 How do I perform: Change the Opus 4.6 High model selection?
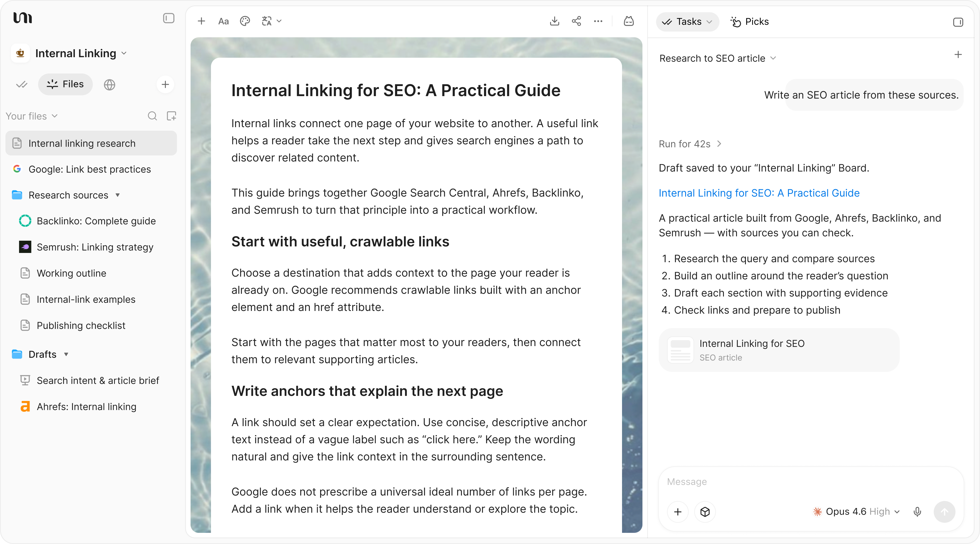(x=856, y=512)
